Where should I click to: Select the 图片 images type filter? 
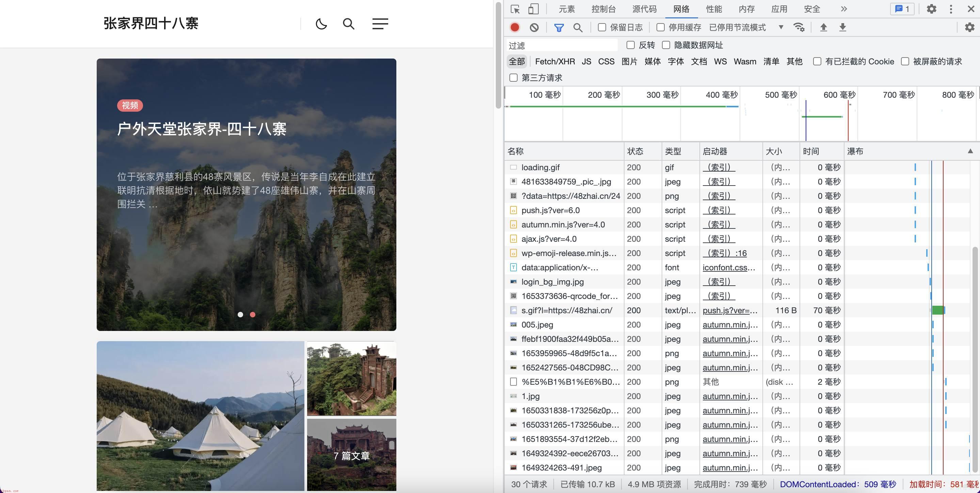pos(629,62)
